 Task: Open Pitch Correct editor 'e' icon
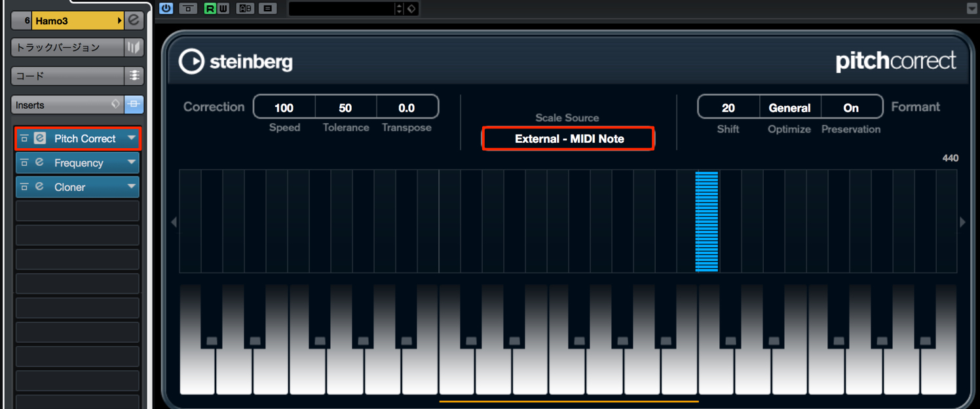40,139
